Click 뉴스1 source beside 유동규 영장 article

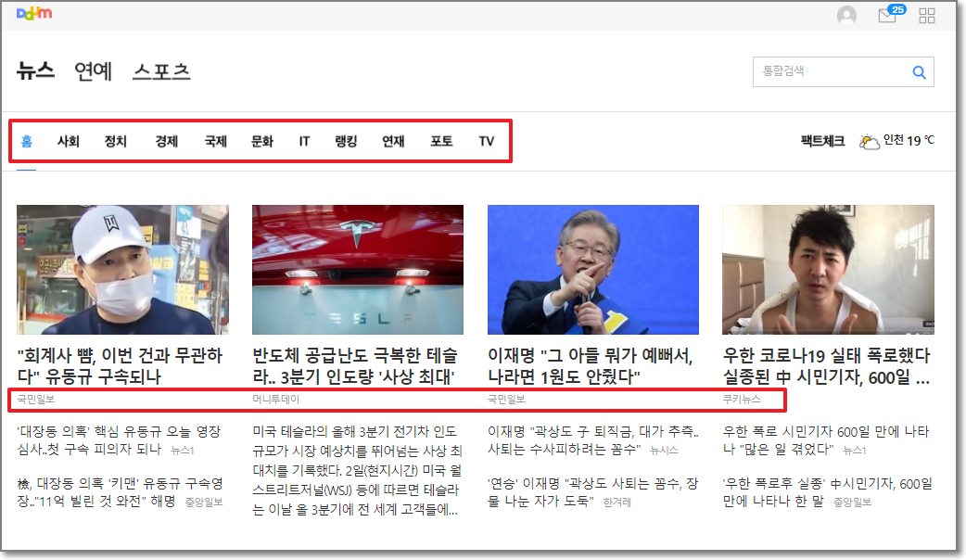[183, 451]
